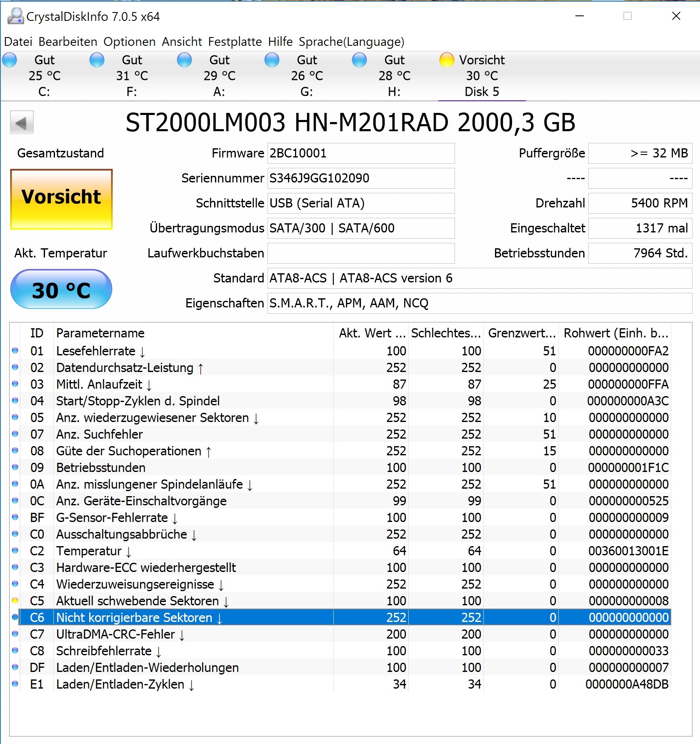
Task: Open the Bearbeiten menu
Action: 68,42
